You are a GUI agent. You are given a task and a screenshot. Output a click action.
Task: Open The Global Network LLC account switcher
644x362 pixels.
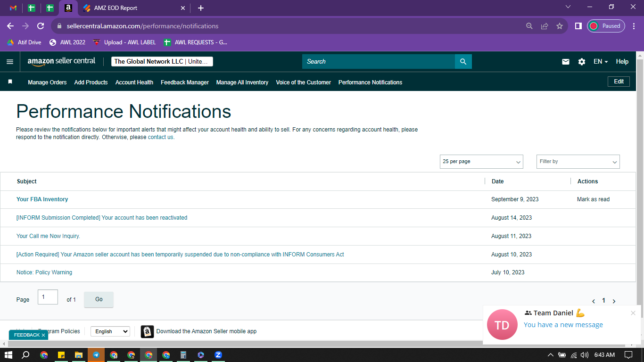pos(162,62)
